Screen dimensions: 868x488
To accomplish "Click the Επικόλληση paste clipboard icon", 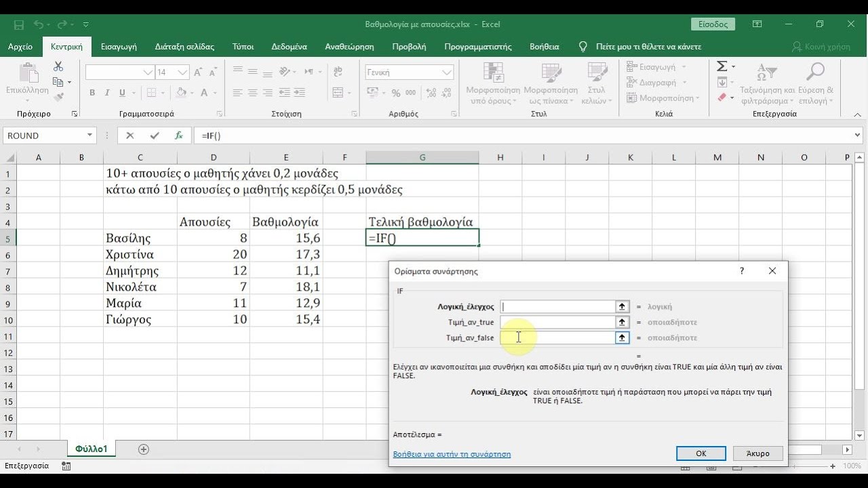I will pos(28,73).
